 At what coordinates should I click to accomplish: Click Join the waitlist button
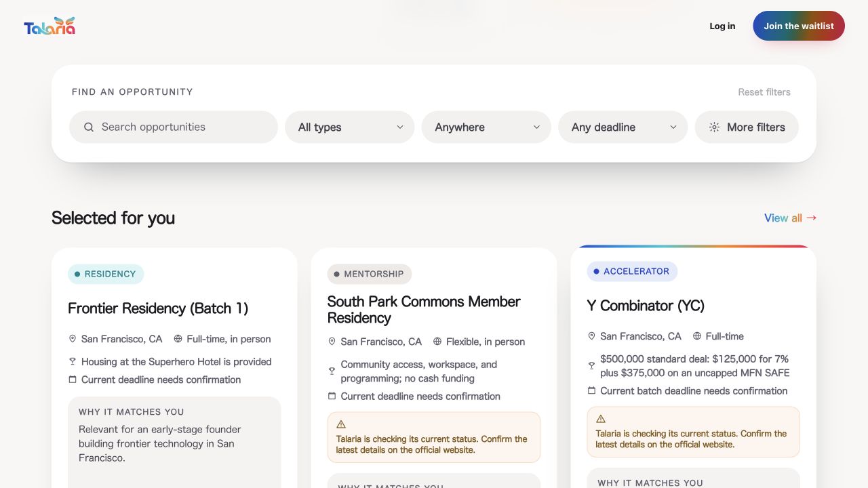(799, 26)
